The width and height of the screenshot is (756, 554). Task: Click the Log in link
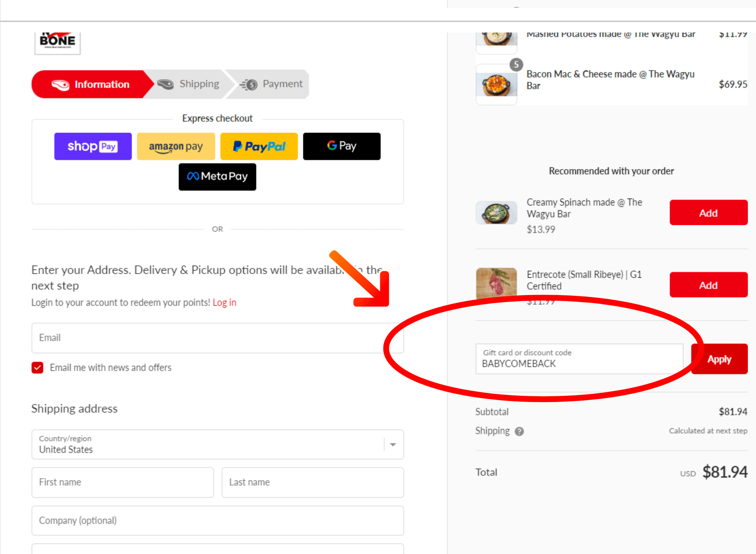(224, 303)
